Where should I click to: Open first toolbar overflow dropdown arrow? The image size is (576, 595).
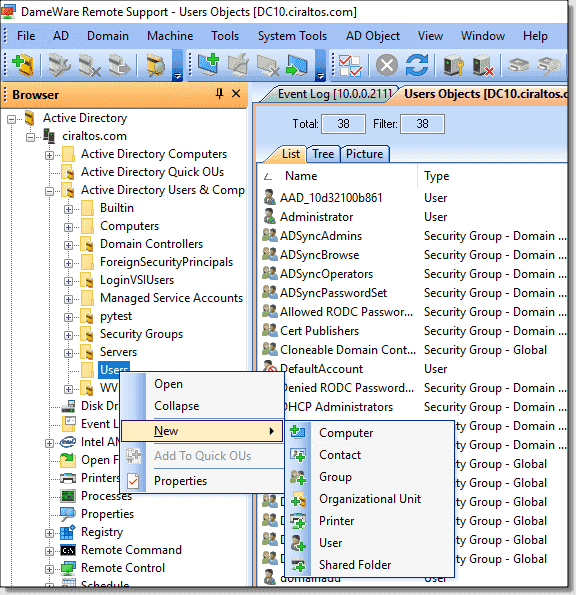coord(177,76)
